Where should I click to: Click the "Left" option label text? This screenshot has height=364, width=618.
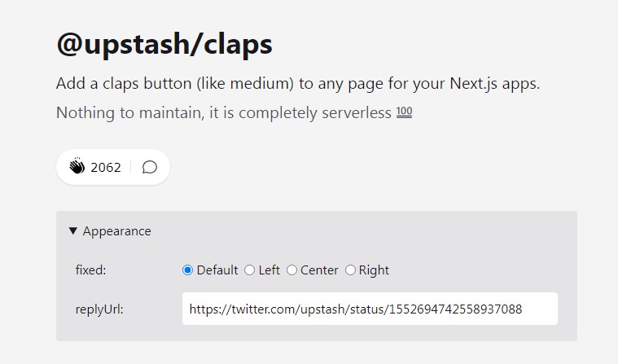click(x=270, y=270)
